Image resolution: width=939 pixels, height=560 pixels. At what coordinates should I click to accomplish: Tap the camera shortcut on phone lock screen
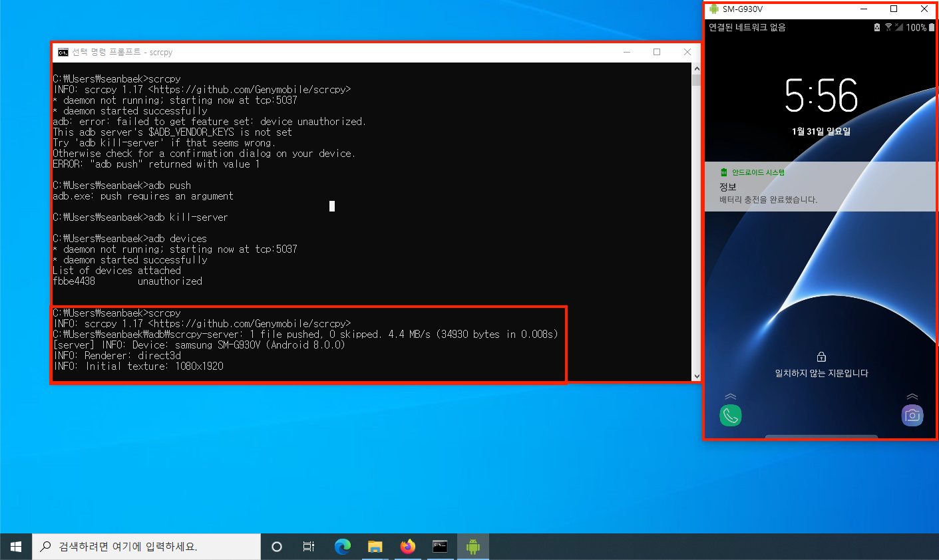click(912, 416)
